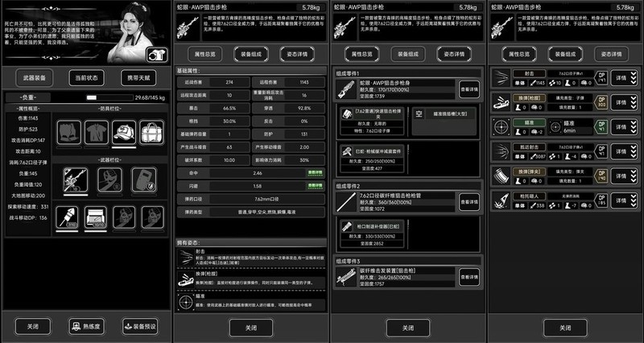644x343 pixels.
Task: Click the DP 147 cost badge on 射击 row
Action: click(x=601, y=77)
